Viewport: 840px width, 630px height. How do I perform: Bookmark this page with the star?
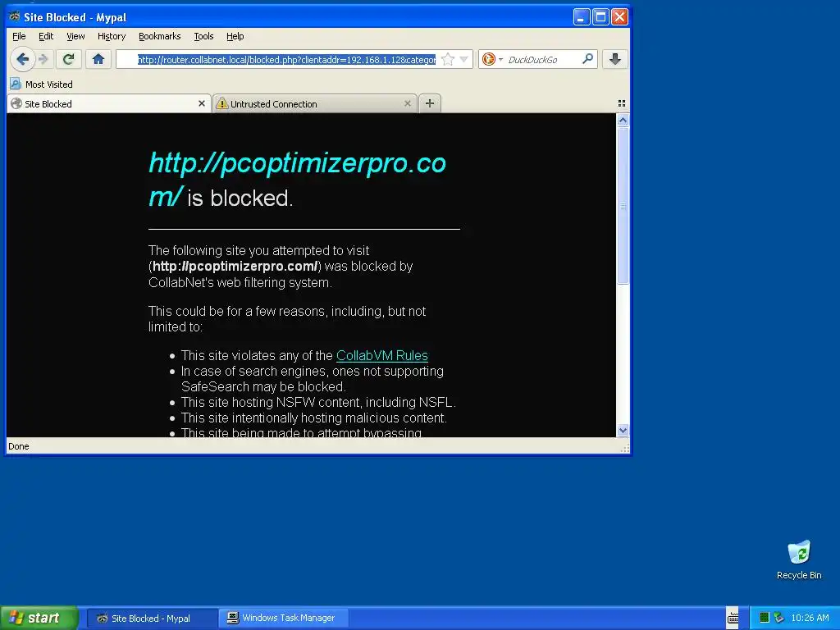pyautogui.click(x=448, y=59)
